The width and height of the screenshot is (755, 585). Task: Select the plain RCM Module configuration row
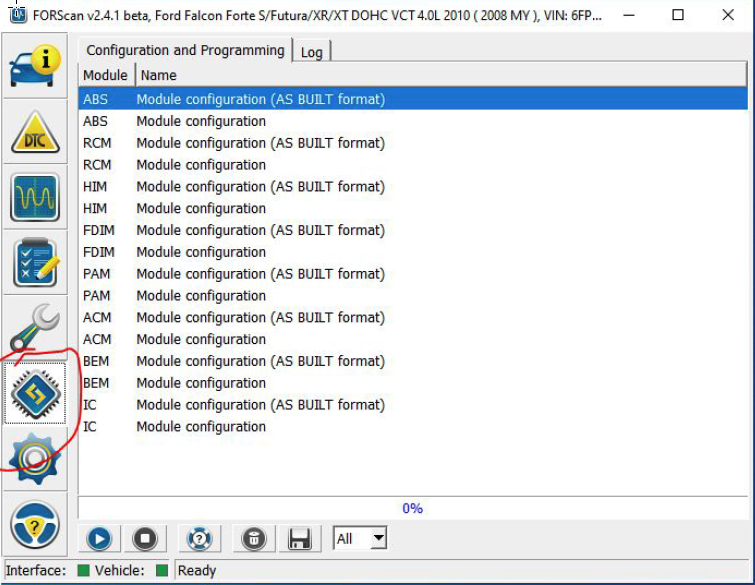pos(413,165)
